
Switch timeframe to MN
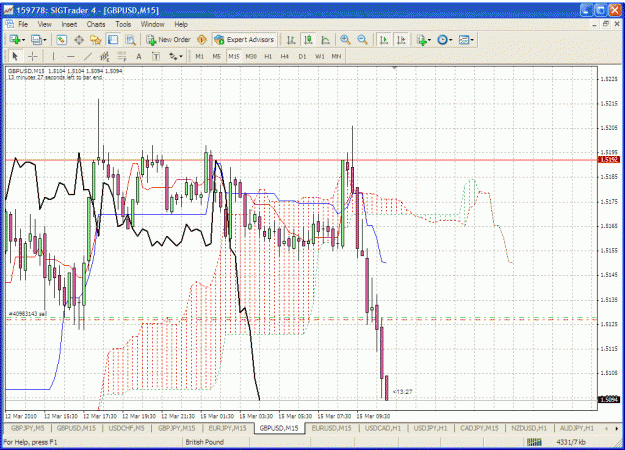click(x=336, y=57)
